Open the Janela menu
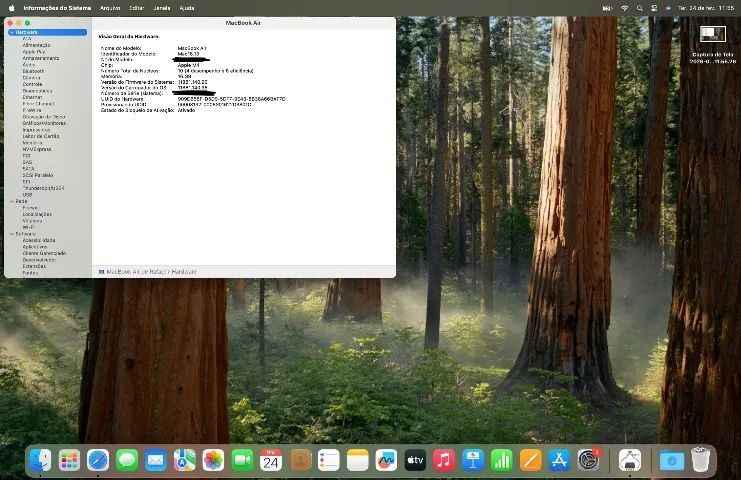Screen dimensions: 741x480 [162, 8]
